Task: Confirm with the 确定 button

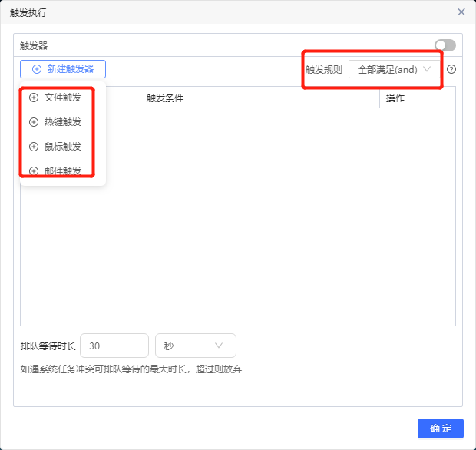Action: (x=441, y=428)
